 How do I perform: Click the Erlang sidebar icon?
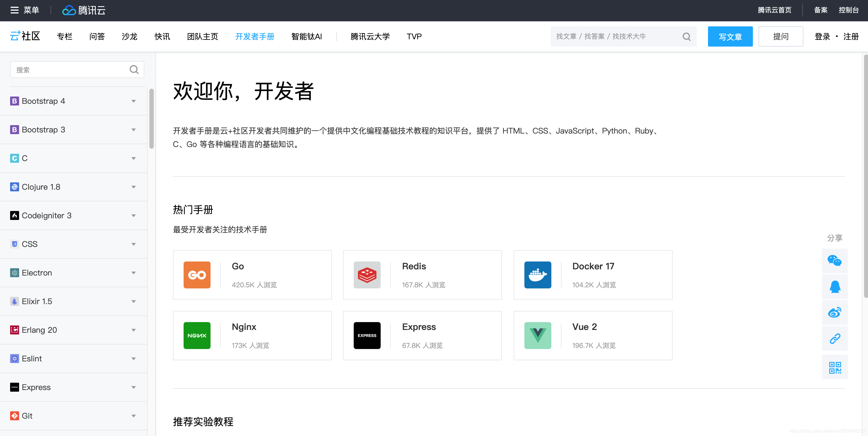point(15,330)
